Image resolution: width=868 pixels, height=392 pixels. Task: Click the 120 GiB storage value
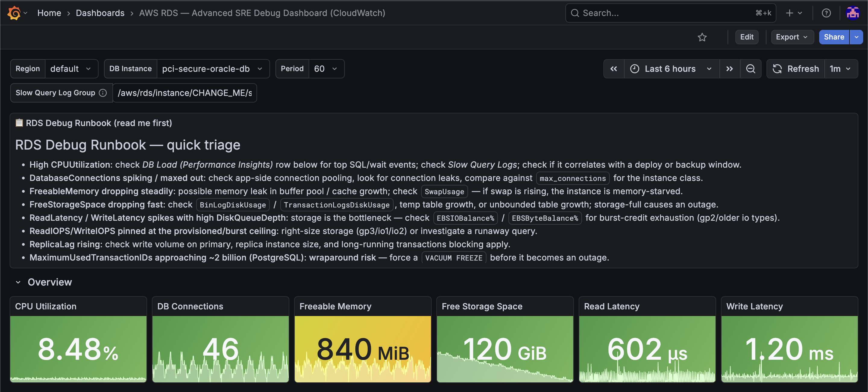point(505,349)
